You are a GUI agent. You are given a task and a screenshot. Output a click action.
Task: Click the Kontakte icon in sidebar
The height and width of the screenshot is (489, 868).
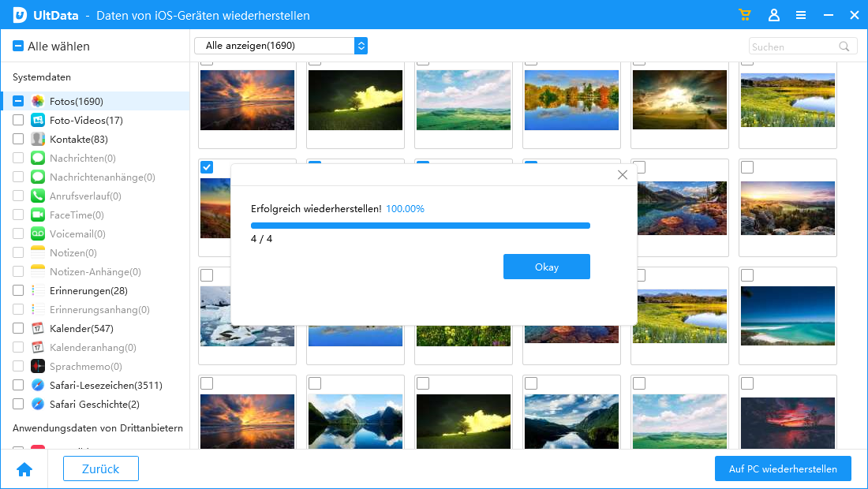pyautogui.click(x=38, y=139)
